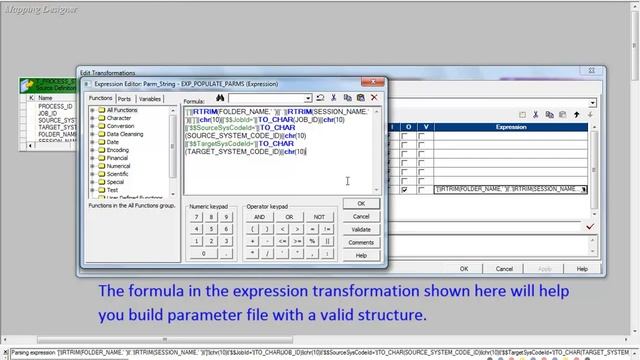
Task: Click the NOT operator keypad button
Action: coord(319,217)
